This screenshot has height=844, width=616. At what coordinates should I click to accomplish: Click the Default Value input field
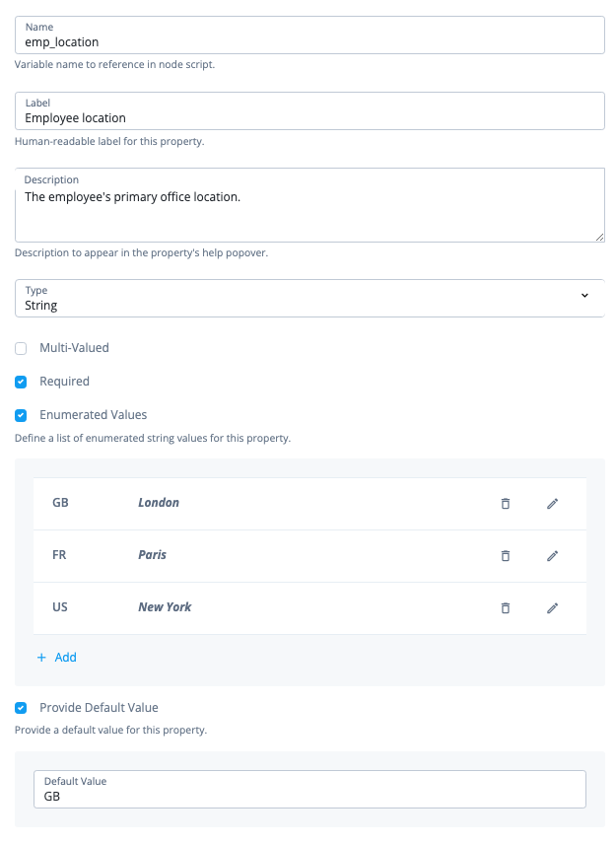(x=309, y=796)
